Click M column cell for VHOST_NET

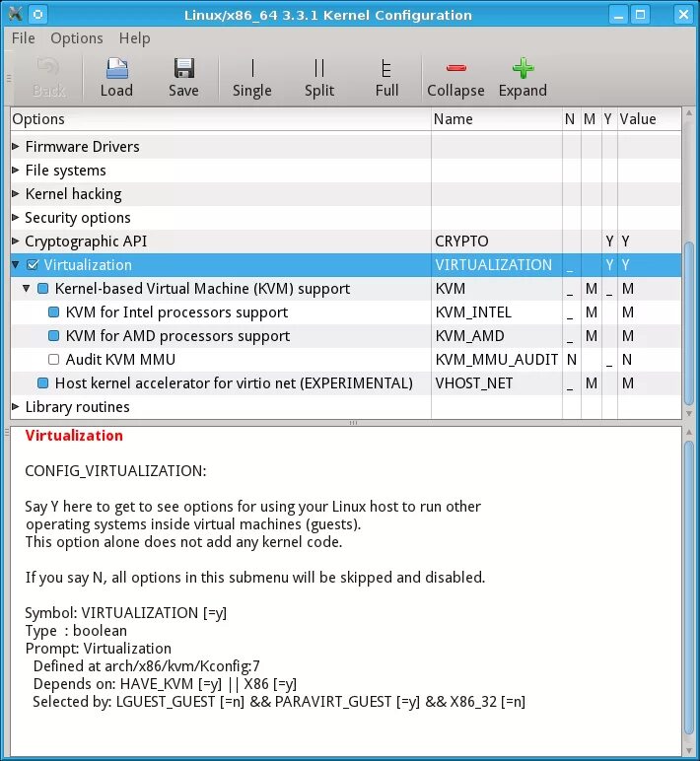pyautogui.click(x=591, y=382)
